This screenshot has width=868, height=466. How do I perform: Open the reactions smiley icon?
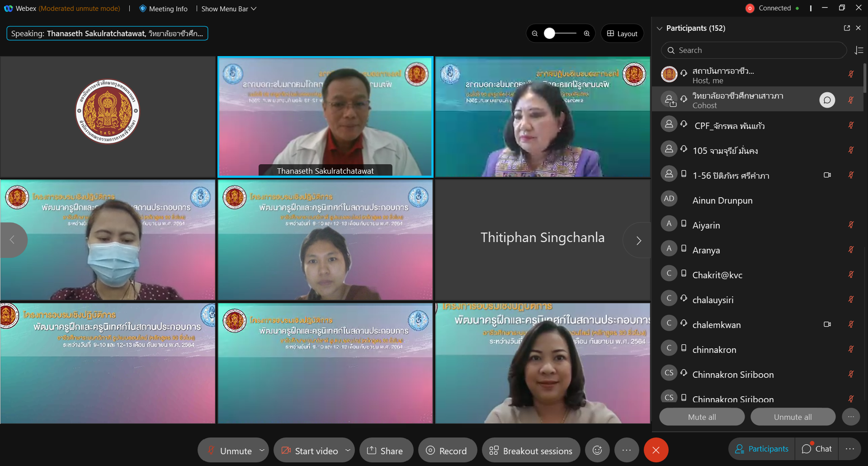(597, 450)
